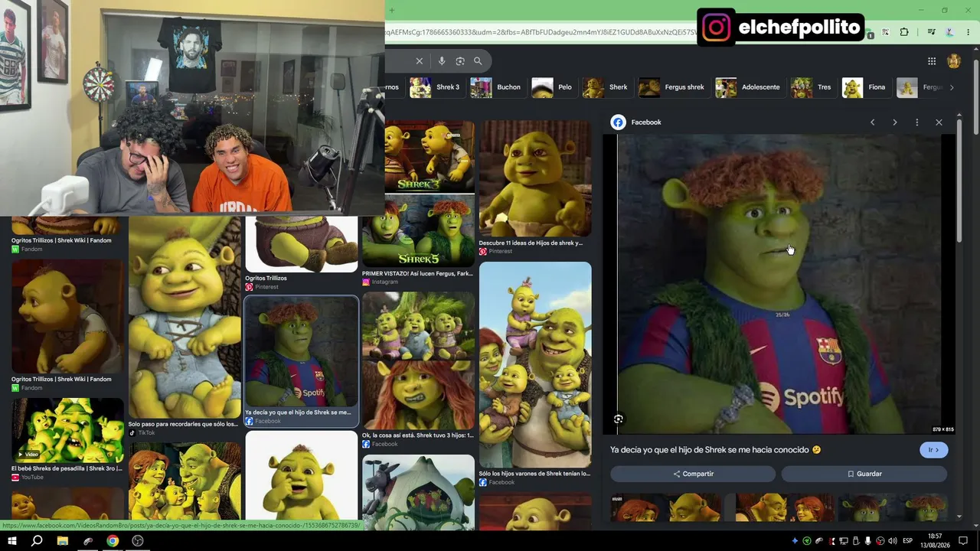Screen dimensions: 980x551
Task: Open the Chrome profile avatar in the toolbar
Action: [950, 32]
